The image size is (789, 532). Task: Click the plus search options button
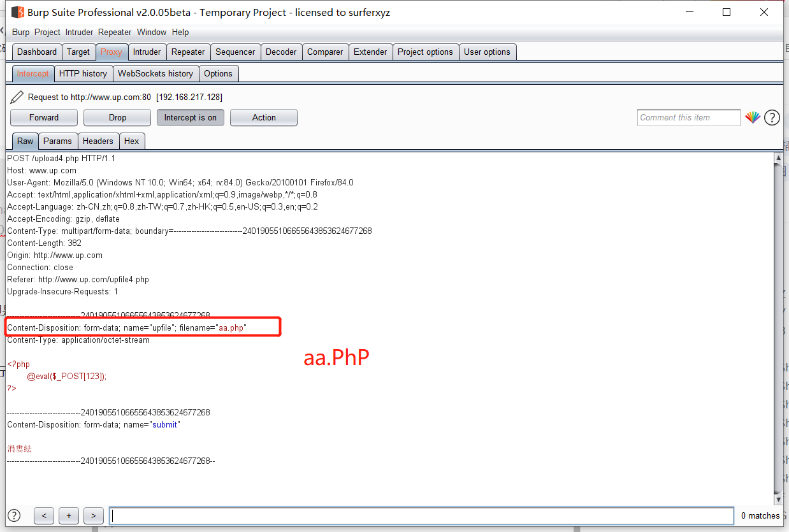pyautogui.click(x=69, y=515)
